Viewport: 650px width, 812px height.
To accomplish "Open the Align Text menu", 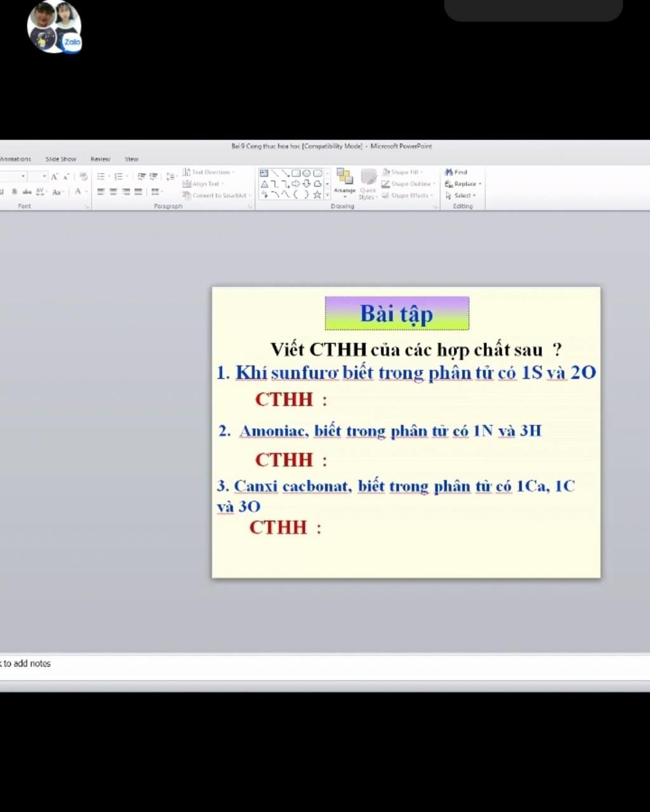I will [x=203, y=184].
